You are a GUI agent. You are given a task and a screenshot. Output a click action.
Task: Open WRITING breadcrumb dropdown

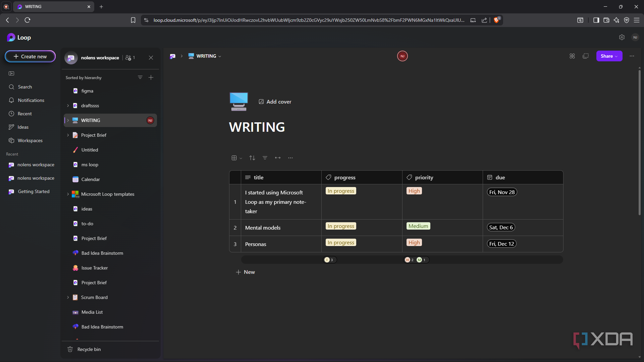[x=220, y=56]
